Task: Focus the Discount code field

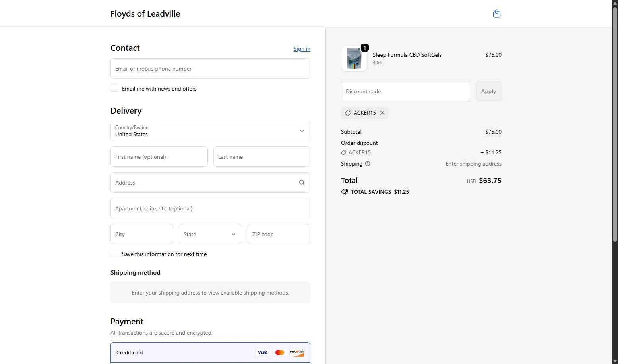Action: tap(405, 91)
